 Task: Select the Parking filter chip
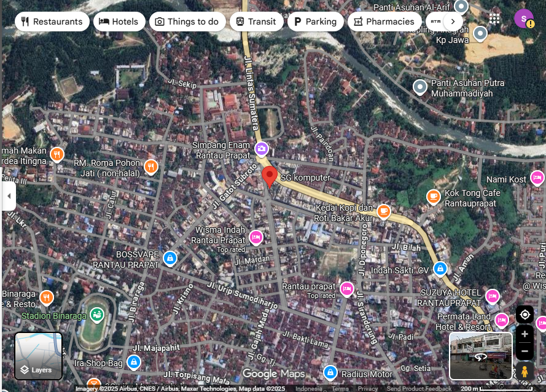tap(316, 22)
